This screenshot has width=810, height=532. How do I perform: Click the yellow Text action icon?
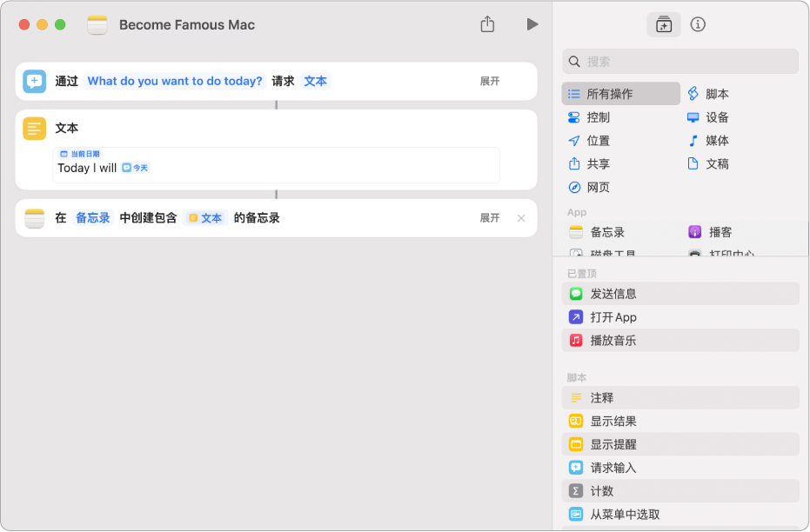[x=35, y=129]
